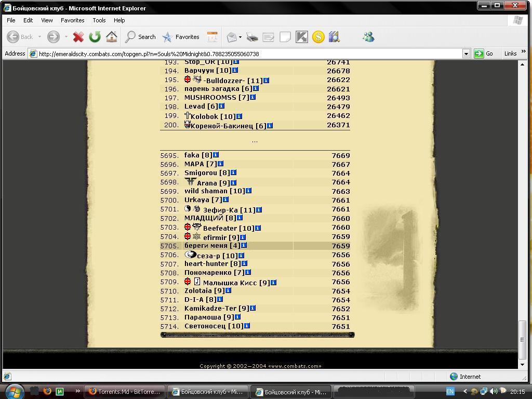532x399 pixels.
Task: Click info icon next to heart-hunter [8]
Action: pyautogui.click(x=244, y=263)
